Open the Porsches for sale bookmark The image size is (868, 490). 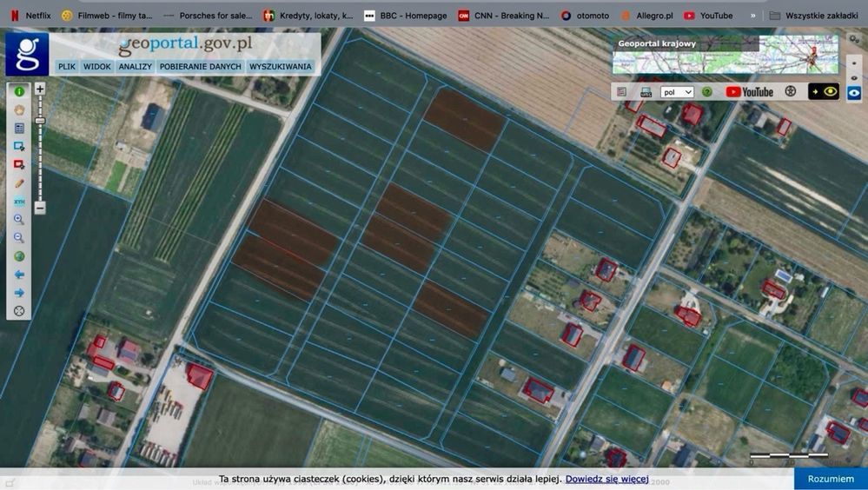click(x=208, y=16)
